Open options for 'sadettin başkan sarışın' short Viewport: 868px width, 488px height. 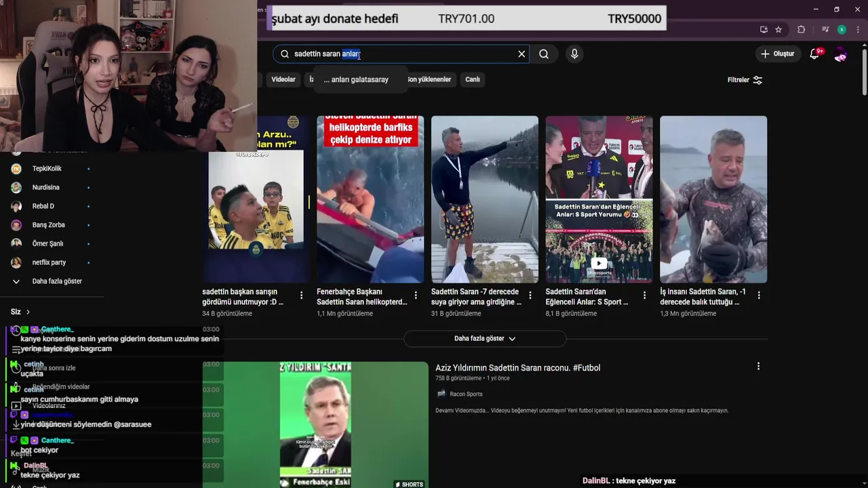coord(301,296)
